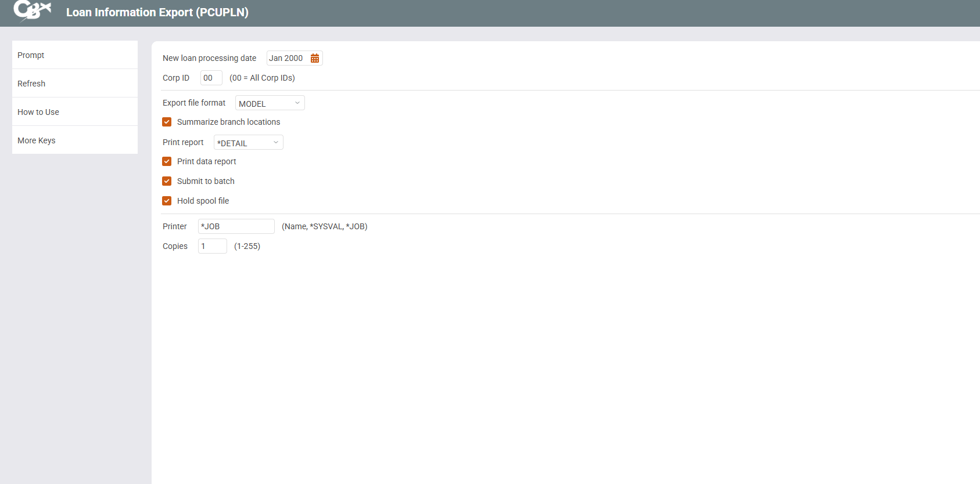Click into the Corp ID input box
980x484 pixels.
(211, 78)
